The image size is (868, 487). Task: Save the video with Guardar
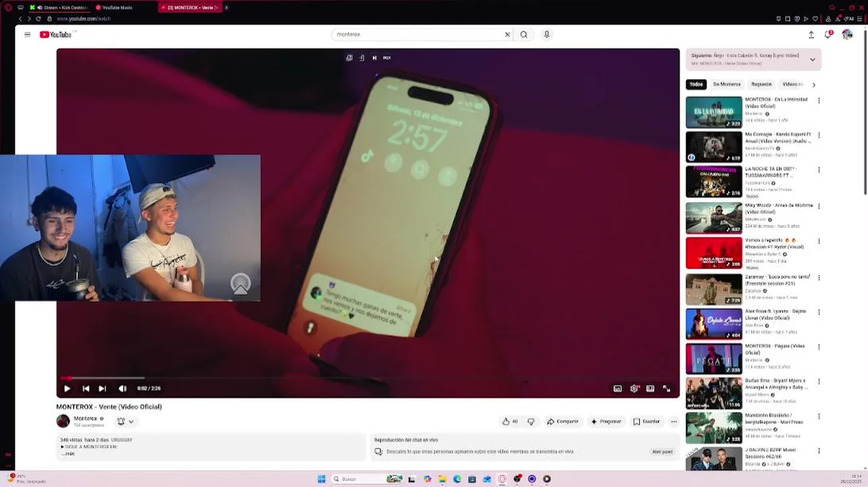[x=646, y=421]
